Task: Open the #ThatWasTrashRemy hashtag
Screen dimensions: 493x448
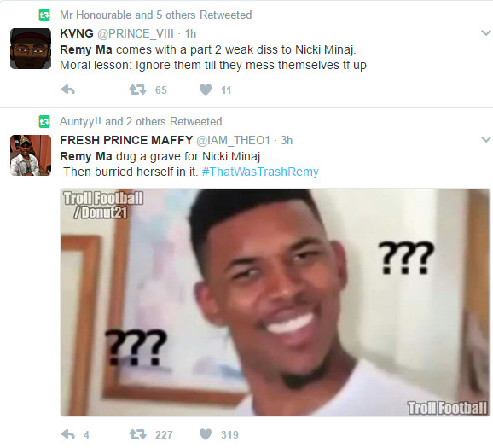Action: coord(260,172)
